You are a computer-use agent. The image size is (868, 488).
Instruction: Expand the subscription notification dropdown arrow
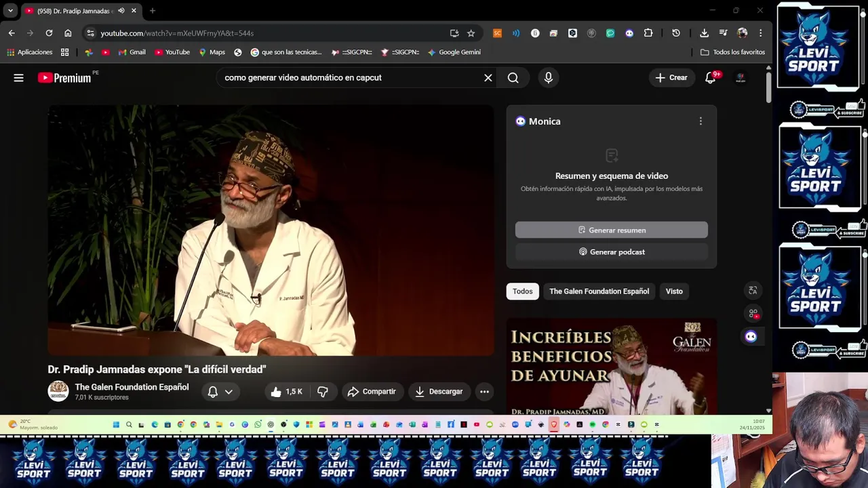[x=229, y=392]
